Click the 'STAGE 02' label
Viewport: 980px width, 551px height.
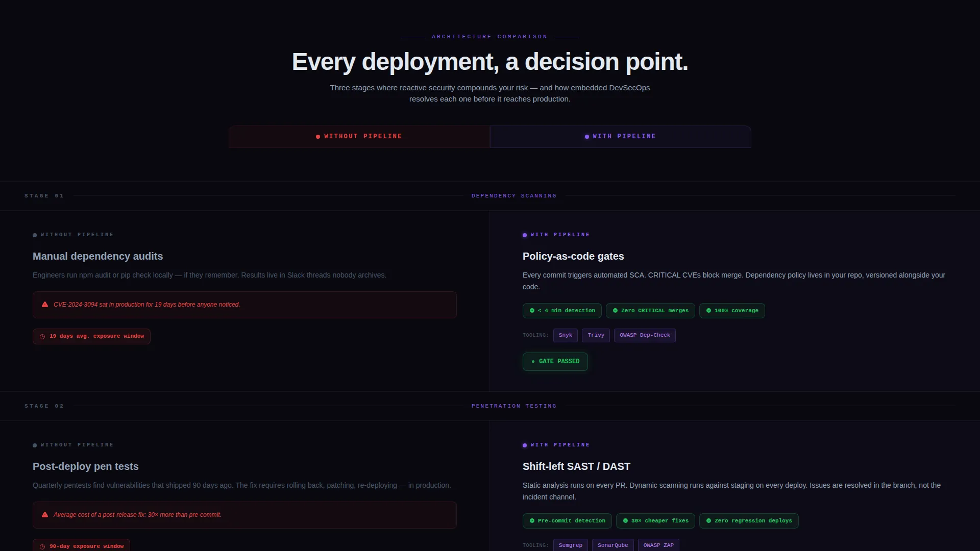[x=44, y=406]
